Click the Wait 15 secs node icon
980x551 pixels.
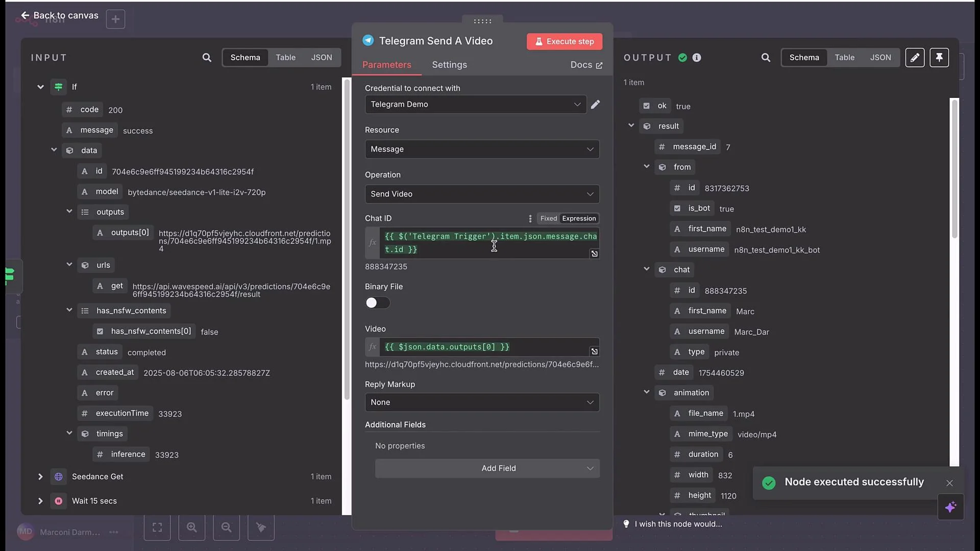pos(59,501)
